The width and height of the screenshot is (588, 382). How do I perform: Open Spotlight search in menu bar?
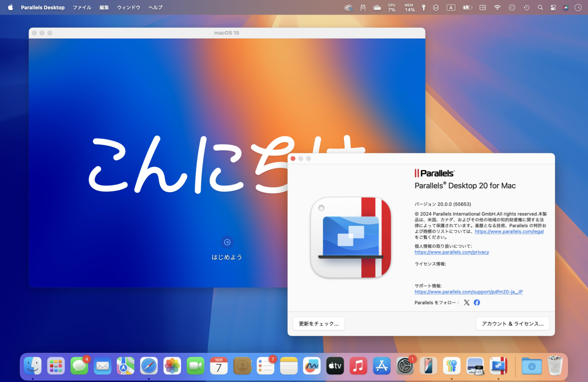540,7
